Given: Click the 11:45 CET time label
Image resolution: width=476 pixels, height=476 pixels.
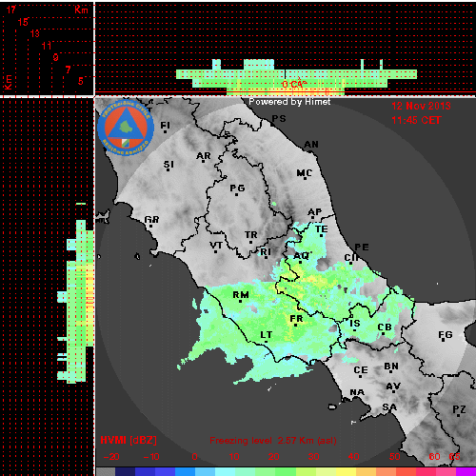Looking at the screenshot, I should pyautogui.click(x=416, y=120).
